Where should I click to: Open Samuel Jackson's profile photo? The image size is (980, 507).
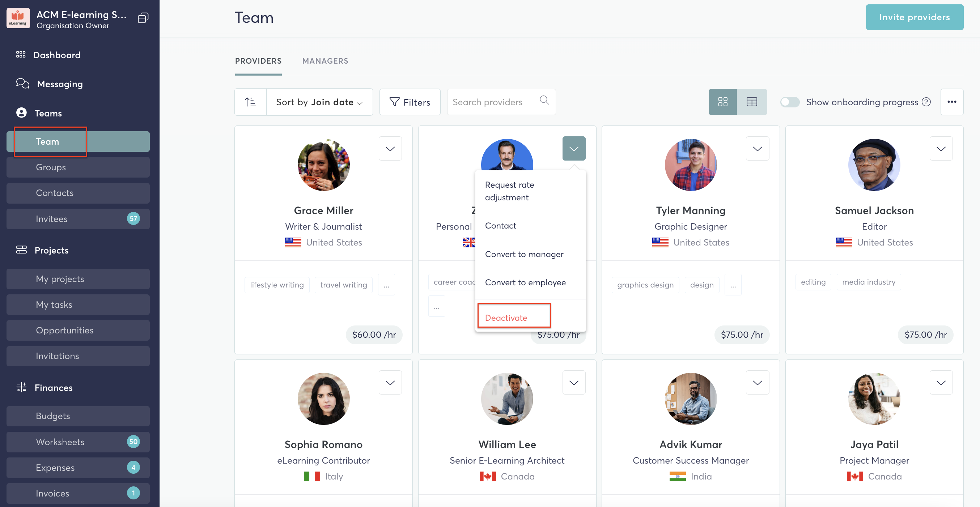pos(874,165)
